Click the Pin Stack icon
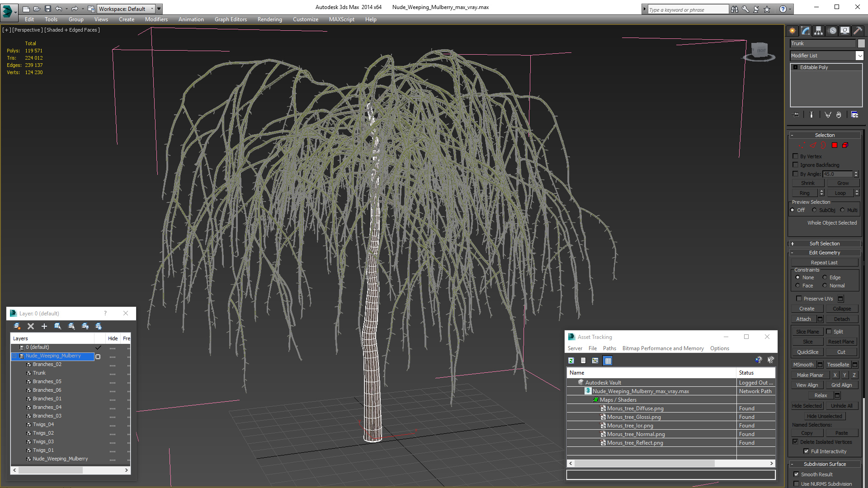This screenshot has height=488, width=868. click(x=796, y=115)
